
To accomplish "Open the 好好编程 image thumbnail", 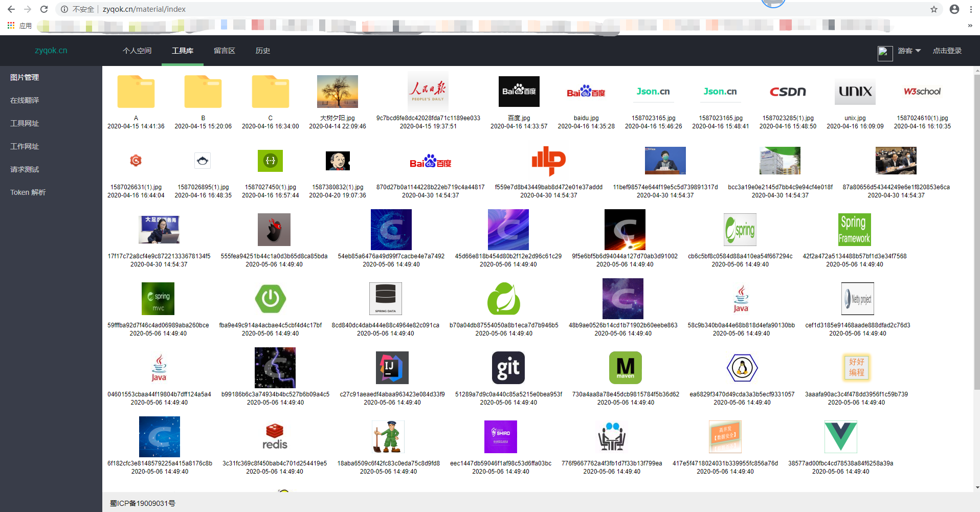I will point(857,368).
